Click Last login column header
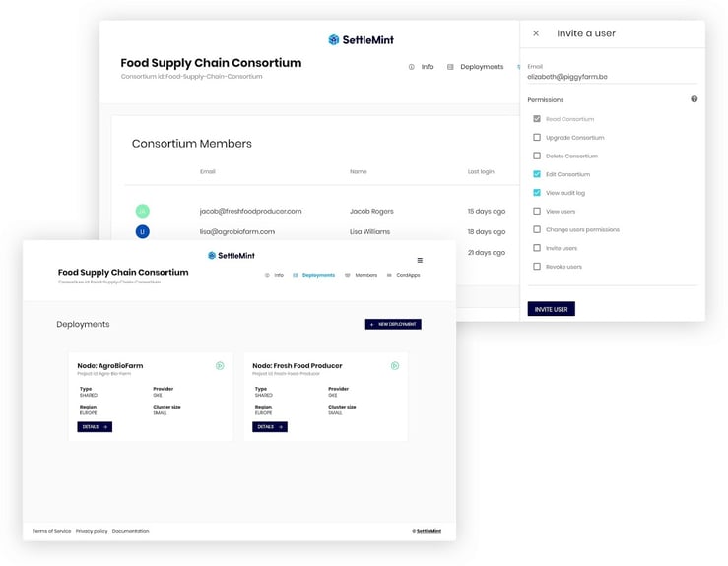Viewport: 728px width, 566px height. pos(481,171)
